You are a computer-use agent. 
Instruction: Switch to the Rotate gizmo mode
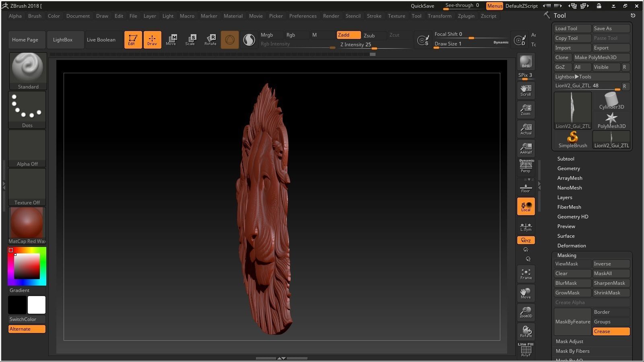210,40
